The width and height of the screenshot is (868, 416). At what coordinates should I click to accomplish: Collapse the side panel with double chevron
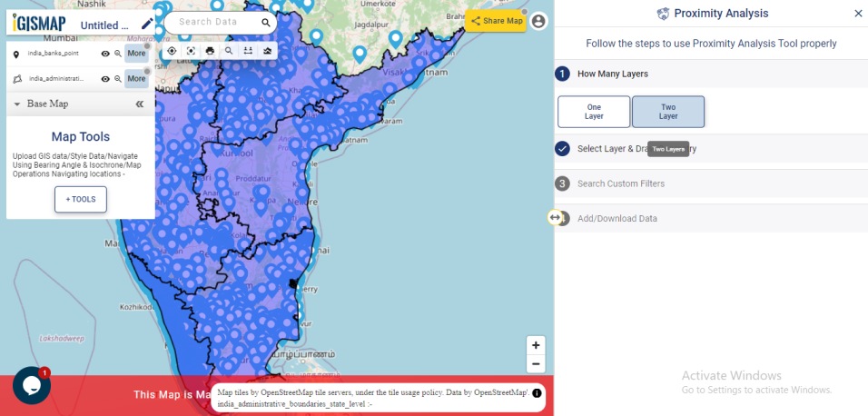140,104
